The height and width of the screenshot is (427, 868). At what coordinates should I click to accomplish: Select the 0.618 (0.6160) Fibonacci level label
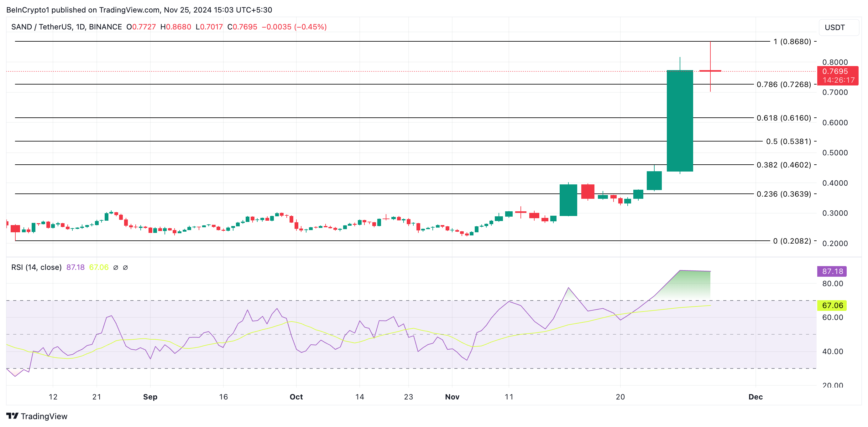pos(783,118)
